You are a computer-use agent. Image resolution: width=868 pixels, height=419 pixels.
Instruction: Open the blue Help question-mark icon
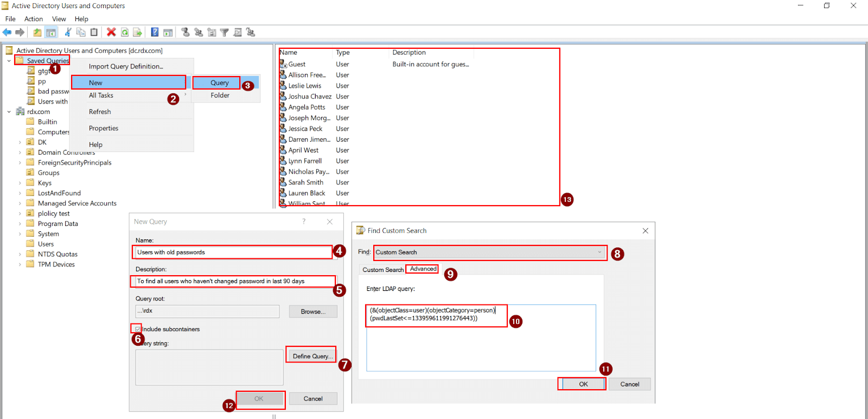(155, 33)
